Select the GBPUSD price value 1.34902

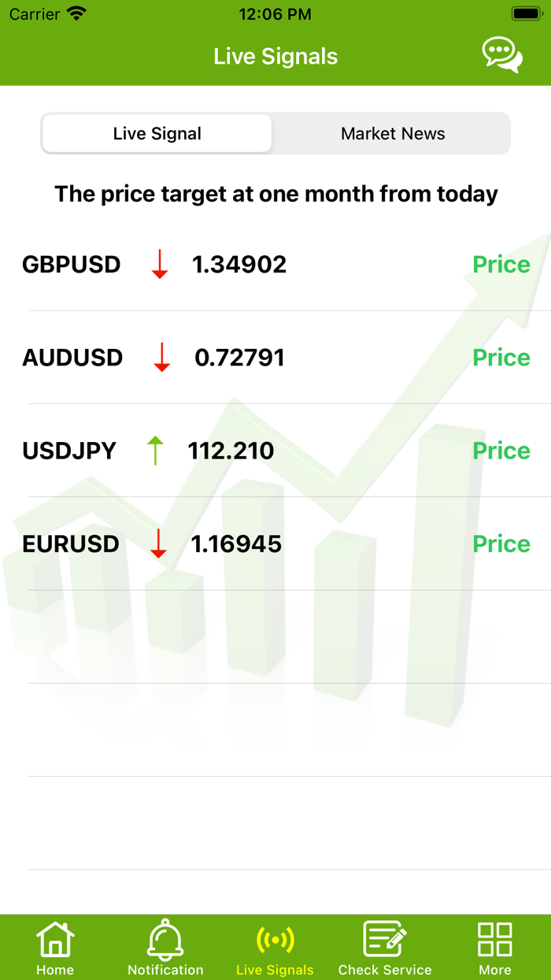point(239,265)
